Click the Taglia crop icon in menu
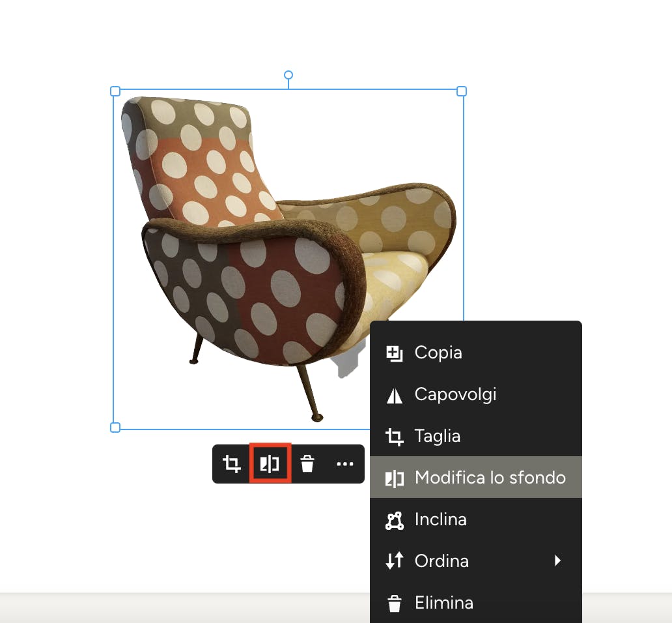Viewport: 672px width, 623px height. (395, 437)
